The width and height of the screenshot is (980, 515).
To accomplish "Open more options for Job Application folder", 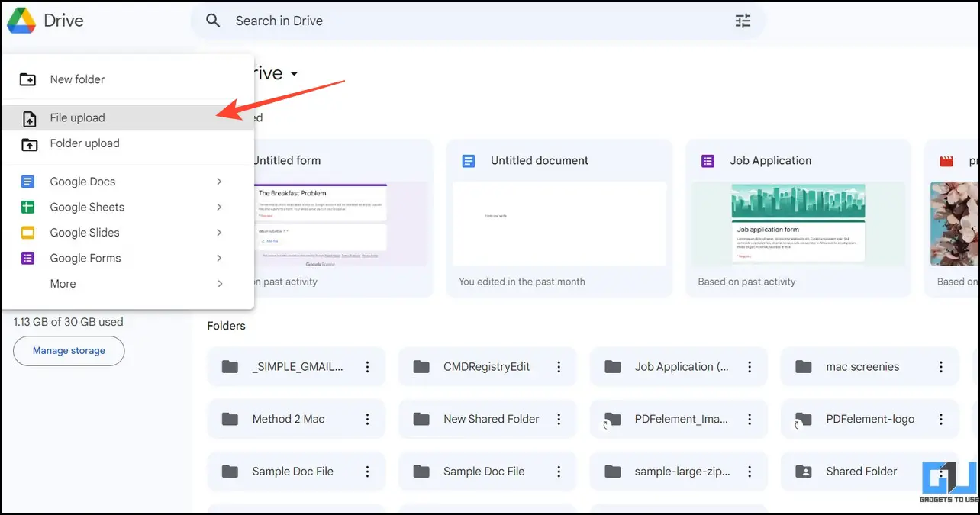I will (x=750, y=367).
